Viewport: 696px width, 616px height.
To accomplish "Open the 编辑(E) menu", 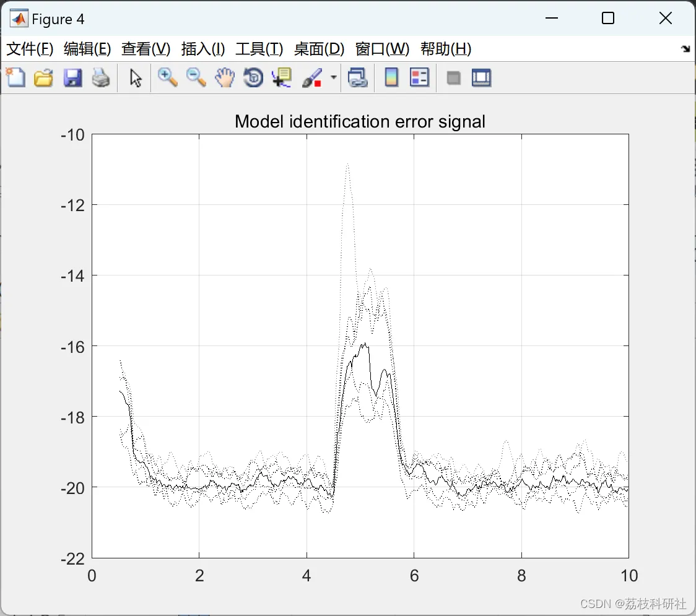I will click(x=87, y=49).
